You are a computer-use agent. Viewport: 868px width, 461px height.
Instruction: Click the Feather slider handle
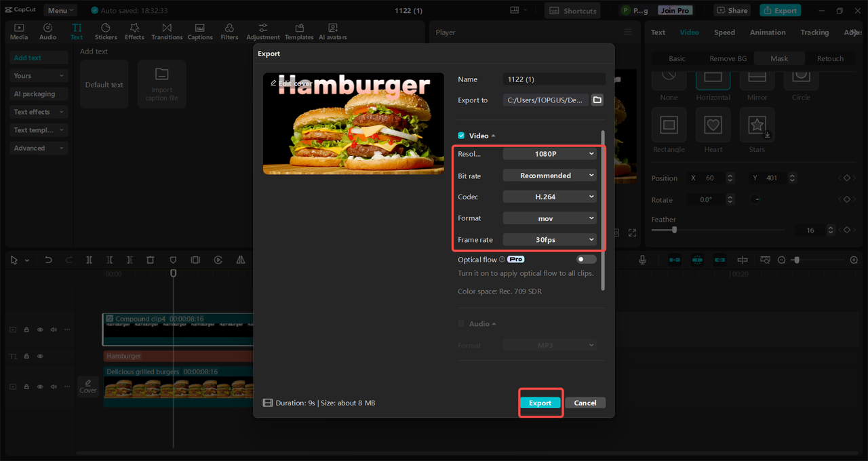coord(674,230)
